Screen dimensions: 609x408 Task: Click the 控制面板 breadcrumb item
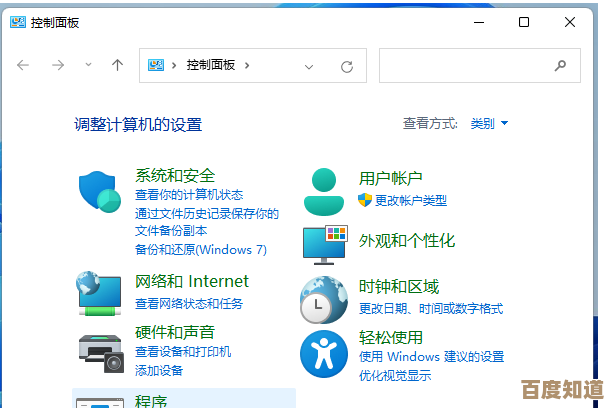coord(209,66)
